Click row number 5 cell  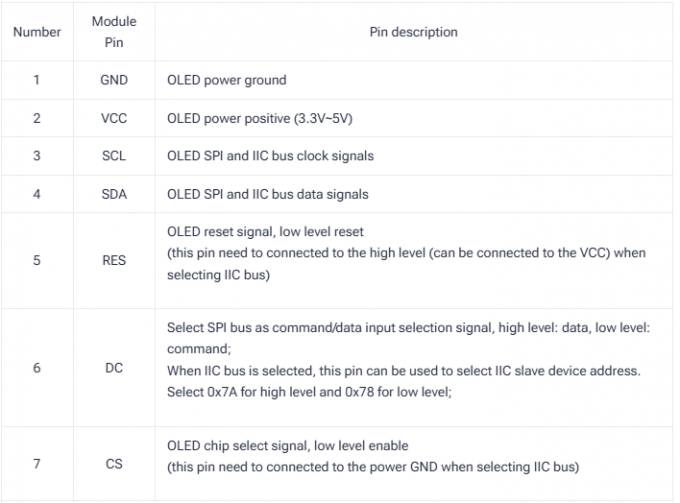pyautogui.click(x=37, y=260)
